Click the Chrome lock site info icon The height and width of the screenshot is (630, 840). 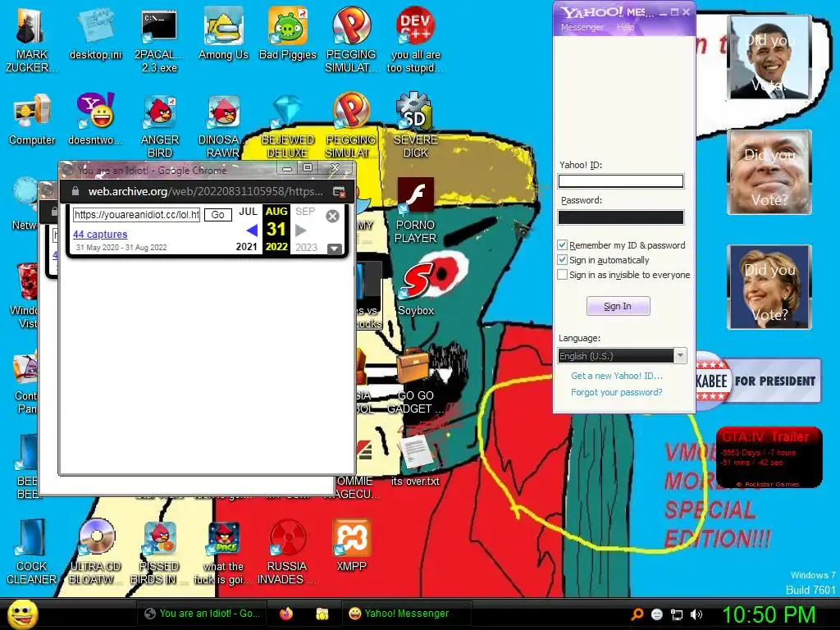[75, 191]
